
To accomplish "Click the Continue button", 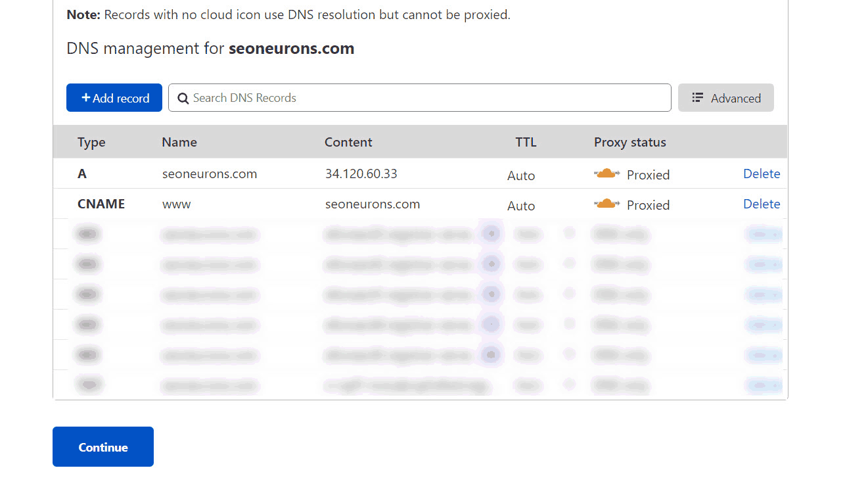I will click(103, 447).
